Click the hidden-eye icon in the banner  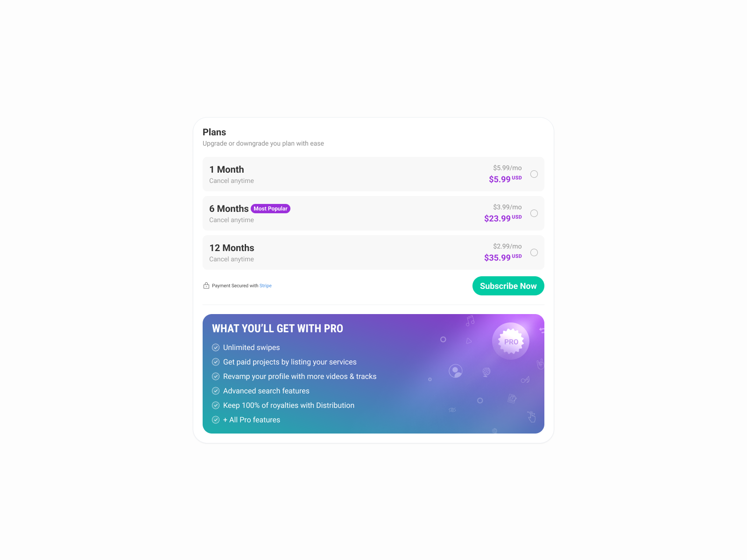point(452,409)
